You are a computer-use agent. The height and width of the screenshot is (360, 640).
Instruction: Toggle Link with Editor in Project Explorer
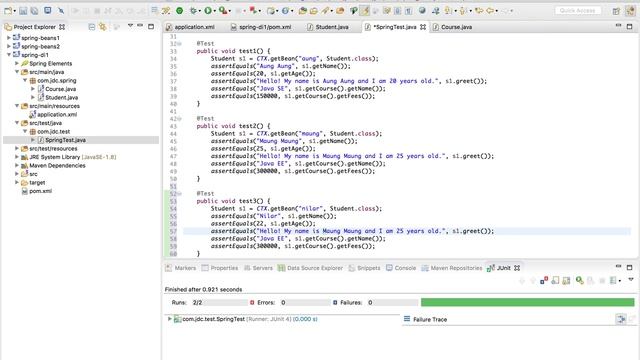(102, 27)
